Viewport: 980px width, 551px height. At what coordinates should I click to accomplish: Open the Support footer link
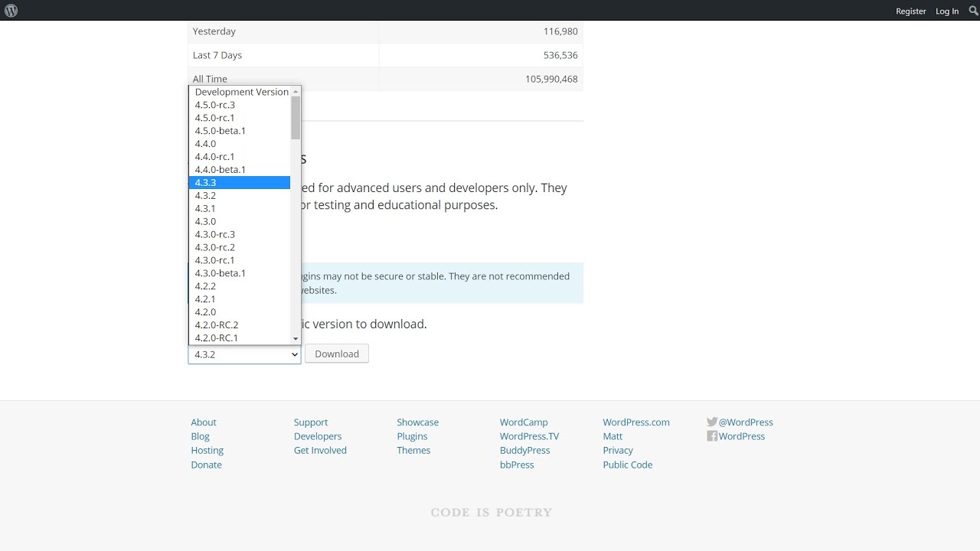coord(311,422)
